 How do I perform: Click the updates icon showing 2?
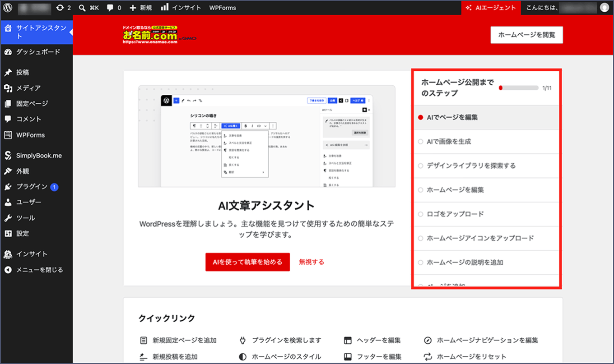(60, 8)
